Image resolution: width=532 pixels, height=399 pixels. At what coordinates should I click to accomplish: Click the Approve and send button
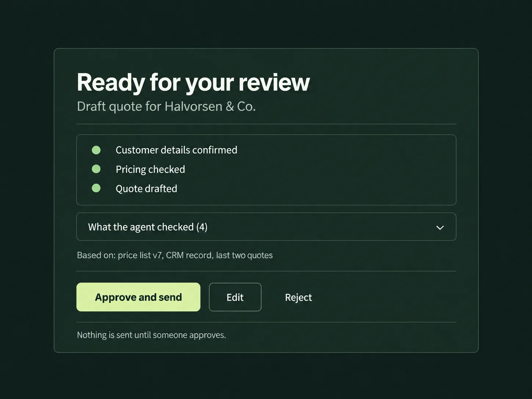[x=138, y=297]
